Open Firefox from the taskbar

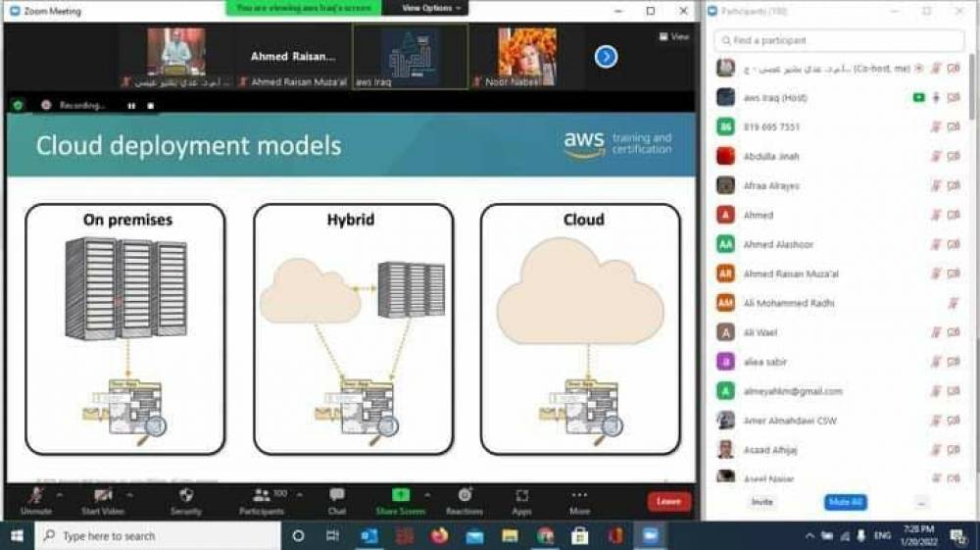pos(438,536)
